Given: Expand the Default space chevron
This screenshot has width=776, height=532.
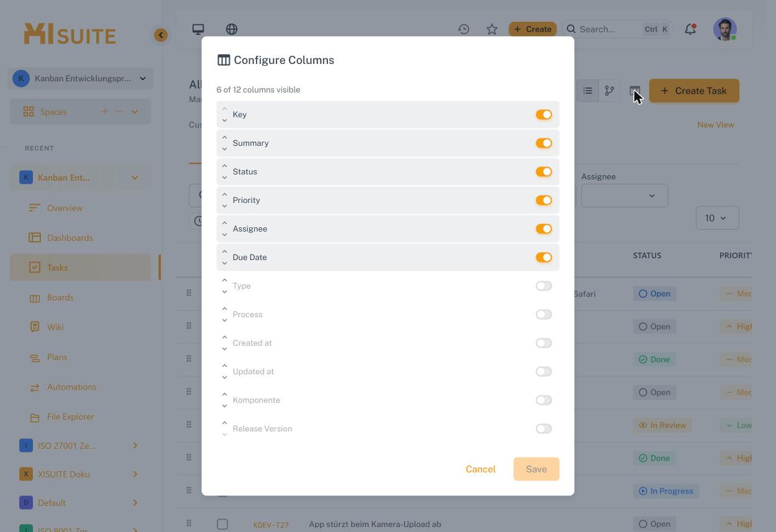Looking at the screenshot, I should 135,503.
